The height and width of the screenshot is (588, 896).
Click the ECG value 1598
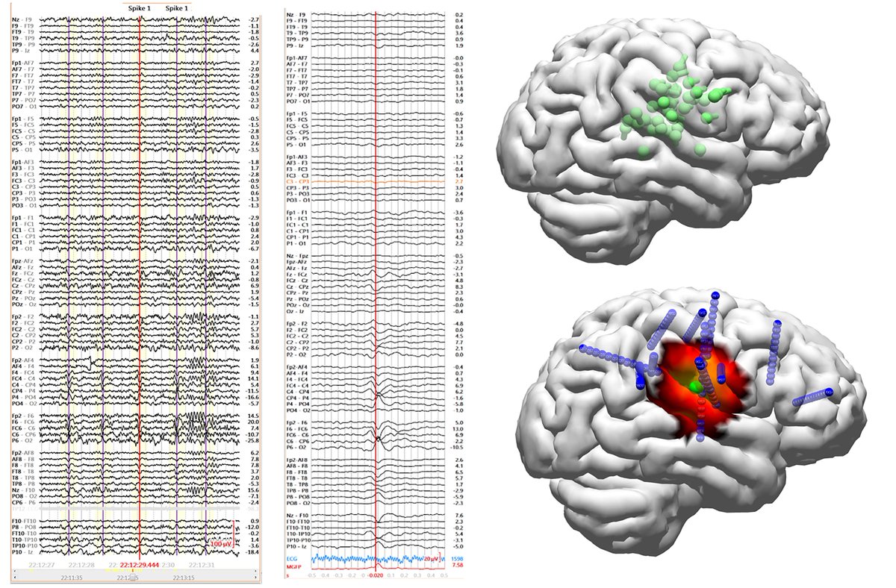coord(457,558)
